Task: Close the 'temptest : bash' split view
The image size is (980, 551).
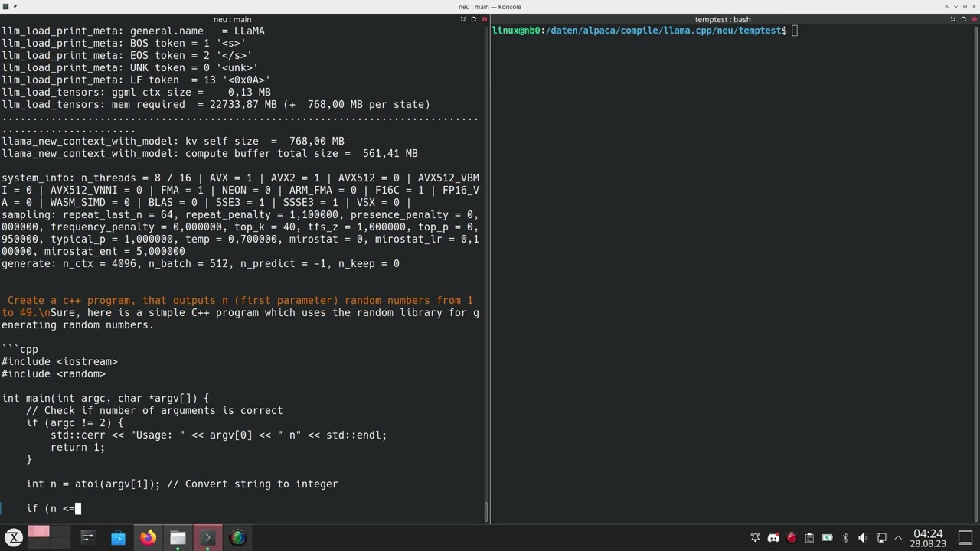Action: coord(973,19)
